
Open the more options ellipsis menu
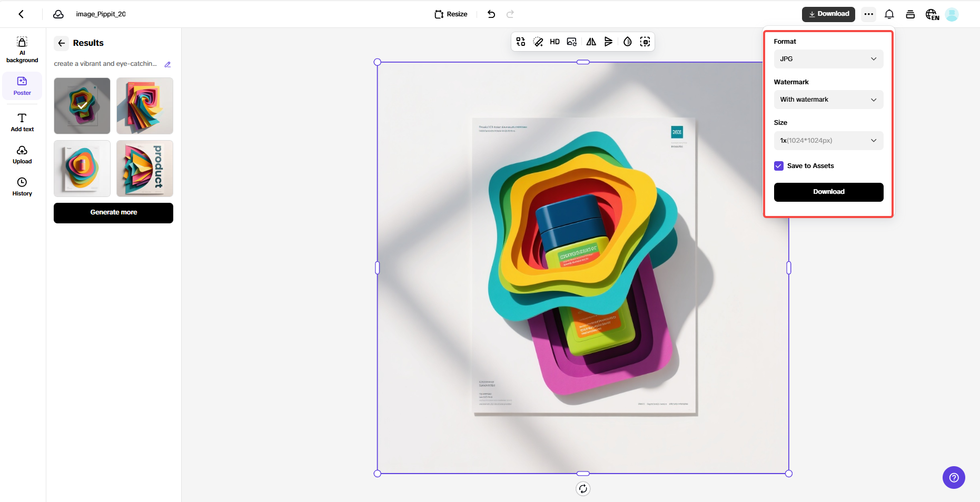tap(868, 14)
